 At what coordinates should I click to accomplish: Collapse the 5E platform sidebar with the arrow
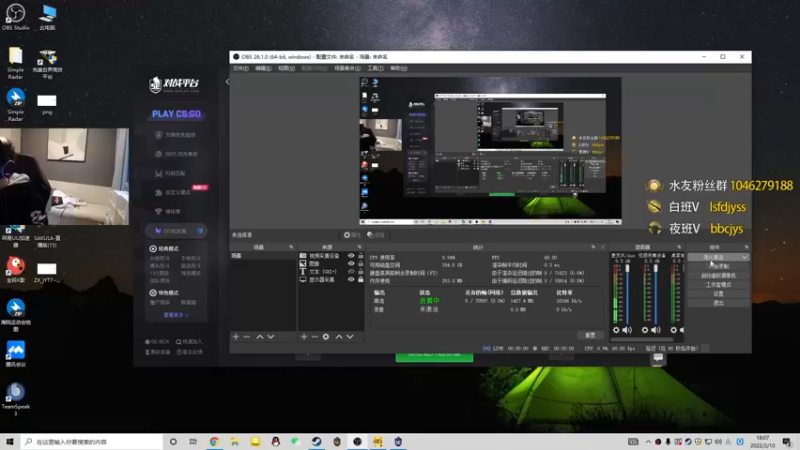pos(227,82)
